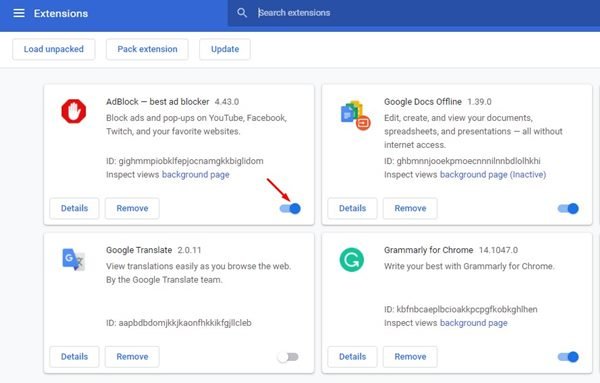The height and width of the screenshot is (383, 600).
Task: Click the search magnifier icon
Action: (242, 13)
